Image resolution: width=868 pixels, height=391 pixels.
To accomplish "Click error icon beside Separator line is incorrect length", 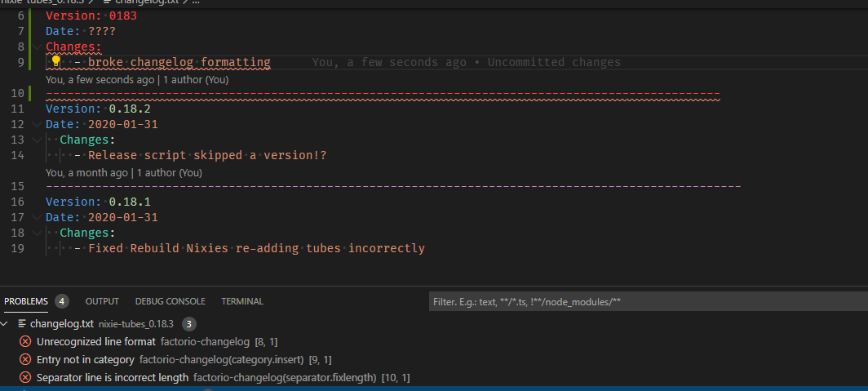I will 25,377.
